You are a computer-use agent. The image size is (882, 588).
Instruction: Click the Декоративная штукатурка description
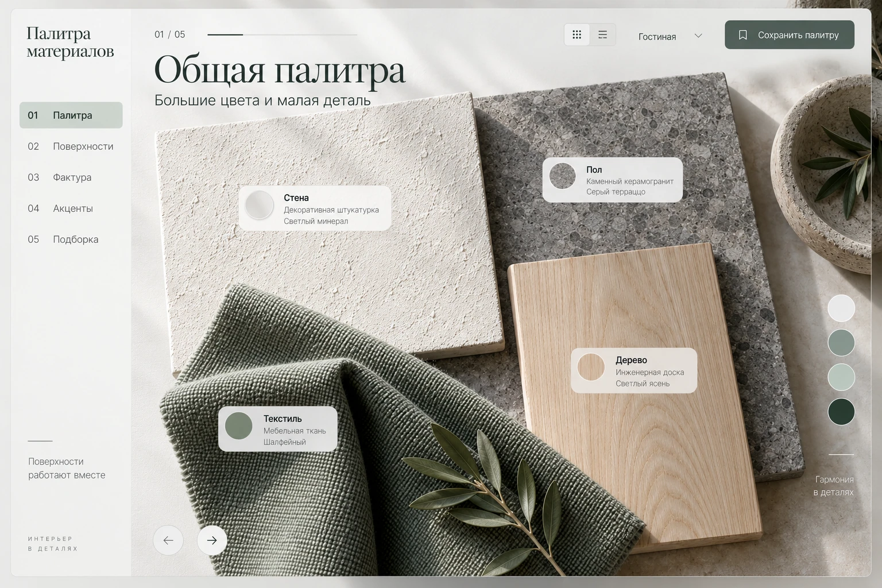(331, 210)
